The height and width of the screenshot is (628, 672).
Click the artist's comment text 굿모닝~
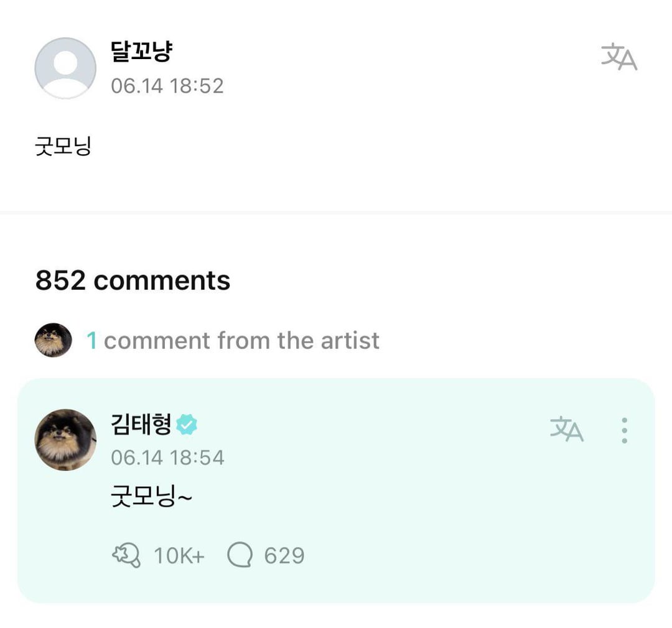pos(151,497)
